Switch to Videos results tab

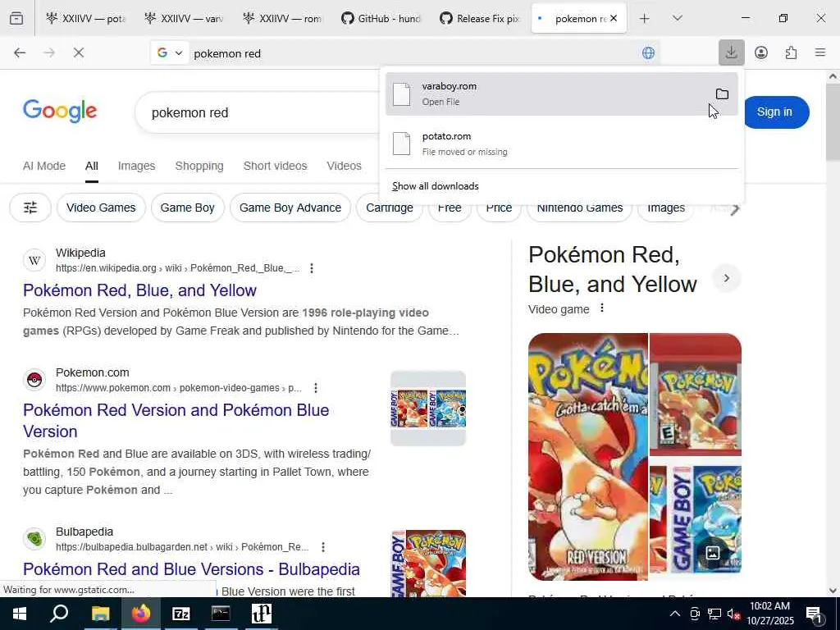[344, 166]
